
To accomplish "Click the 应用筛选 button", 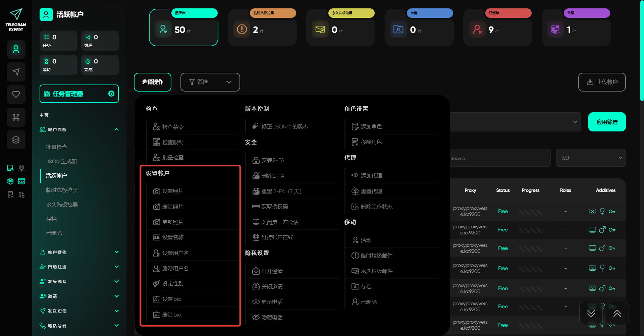I will click(x=607, y=122).
